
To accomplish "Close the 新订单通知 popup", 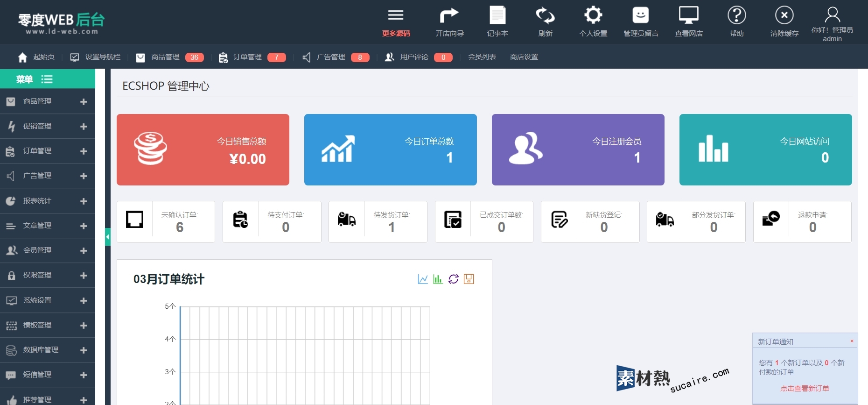I will coord(852,341).
